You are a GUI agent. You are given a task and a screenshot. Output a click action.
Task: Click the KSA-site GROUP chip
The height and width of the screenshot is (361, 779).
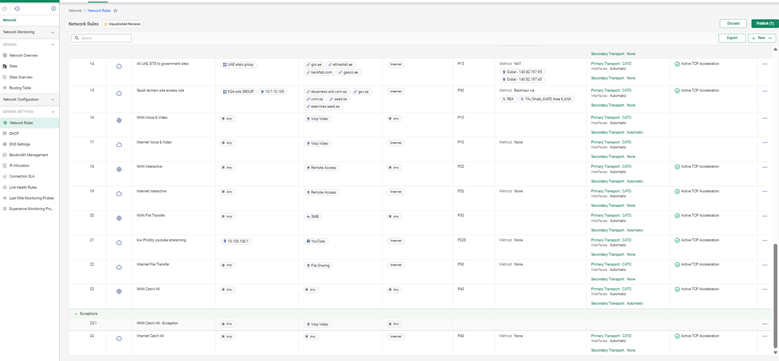[x=238, y=92]
